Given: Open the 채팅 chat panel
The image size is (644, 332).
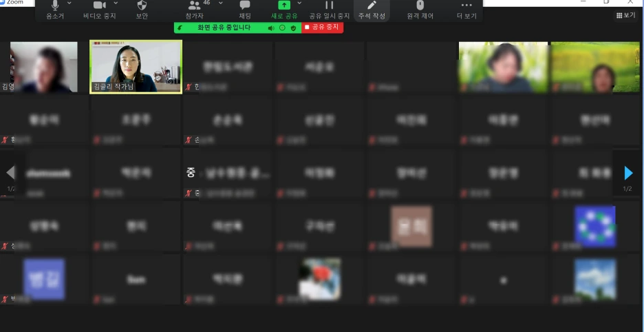Looking at the screenshot, I should tap(245, 10).
